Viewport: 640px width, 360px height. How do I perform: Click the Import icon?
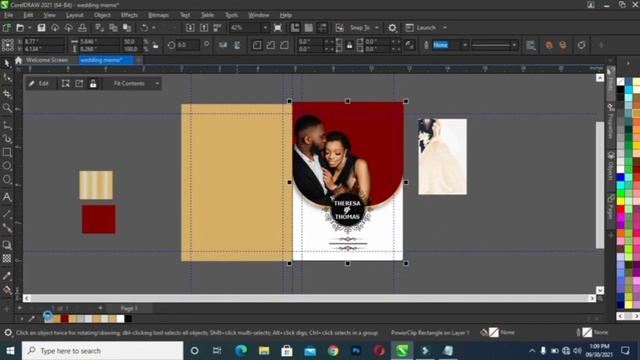[x=190, y=28]
